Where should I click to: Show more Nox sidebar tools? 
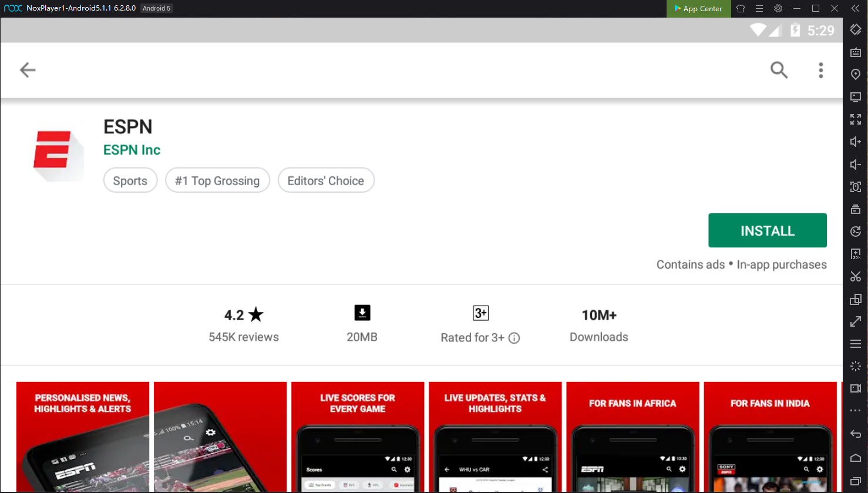click(856, 411)
